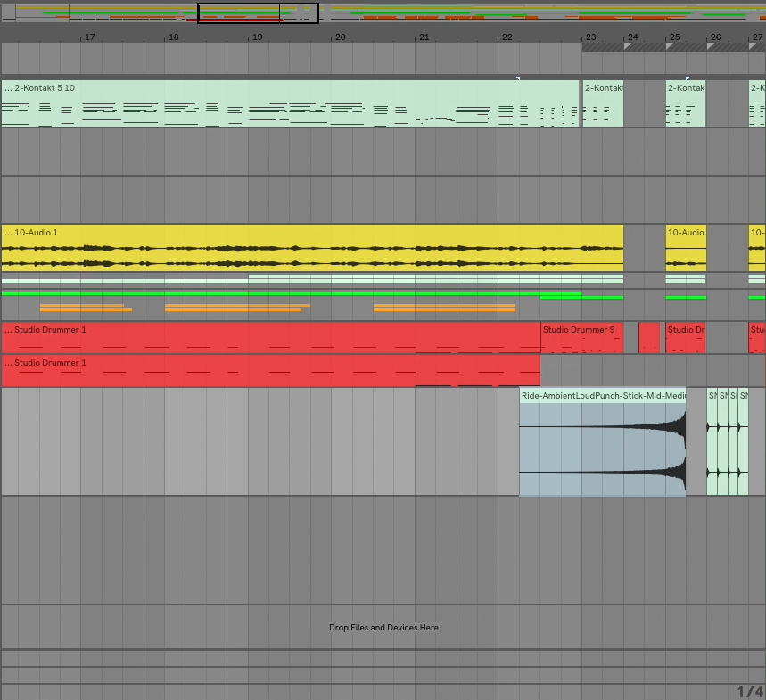This screenshot has height=700, width=766.
Task: Select the lower Studio Drummer 1 clip
Action: pos(268,370)
